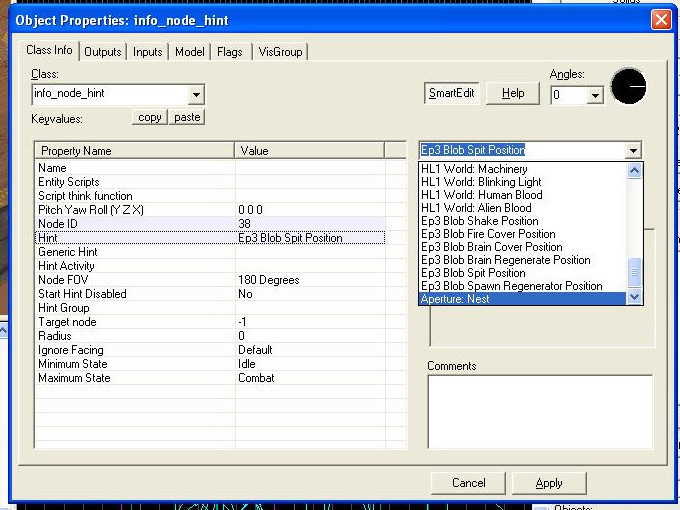Select the Script think function row
Viewport: 680px width, 510px height.
click(x=210, y=196)
